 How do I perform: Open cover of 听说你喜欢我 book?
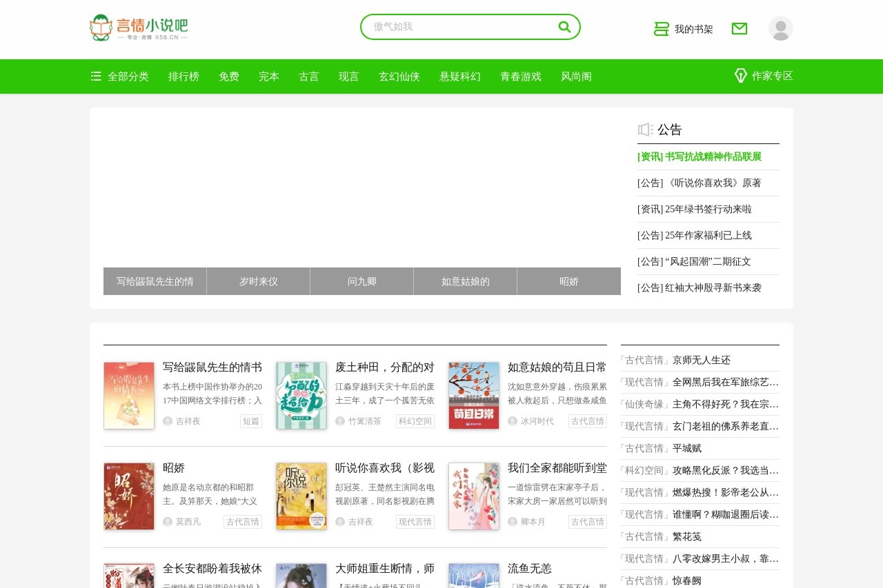[301, 496]
